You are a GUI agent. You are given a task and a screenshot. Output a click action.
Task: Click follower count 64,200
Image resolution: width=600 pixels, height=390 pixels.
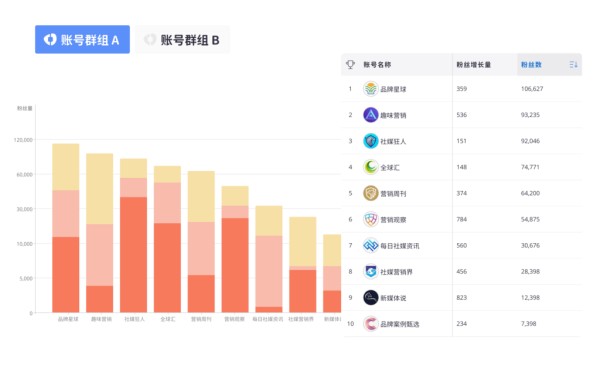pos(530,193)
